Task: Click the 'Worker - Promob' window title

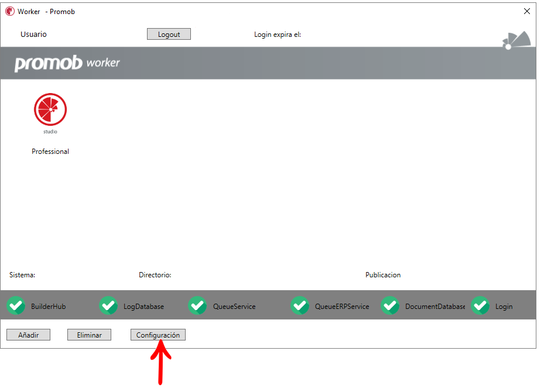Action: [x=46, y=12]
